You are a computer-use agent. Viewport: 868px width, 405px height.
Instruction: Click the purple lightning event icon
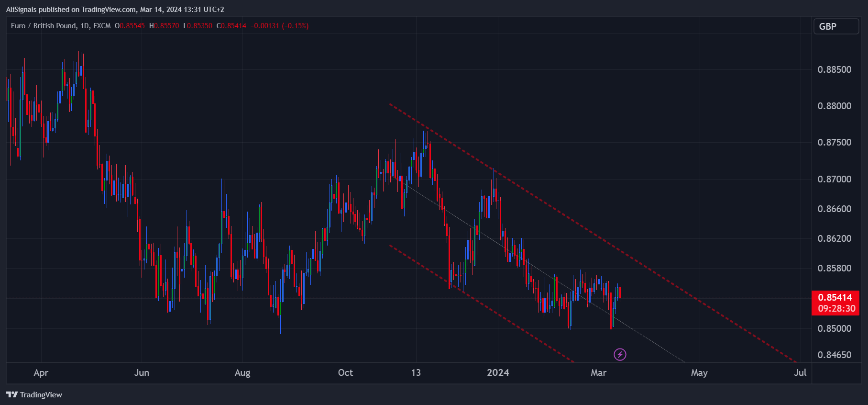coord(620,354)
